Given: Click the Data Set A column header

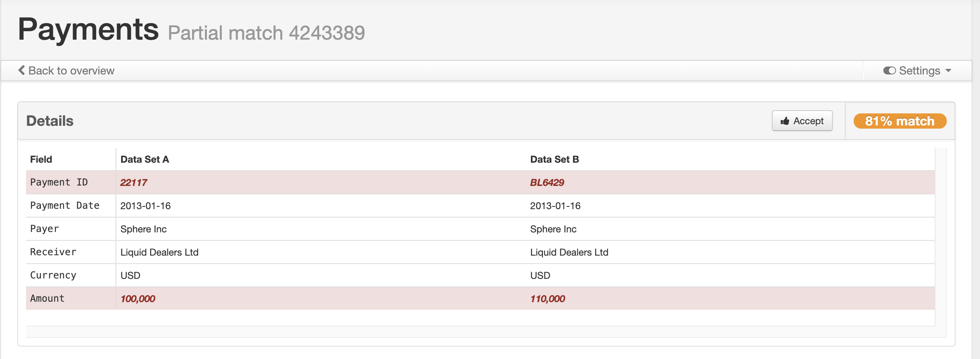Looking at the screenshot, I should (x=145, y=159).
